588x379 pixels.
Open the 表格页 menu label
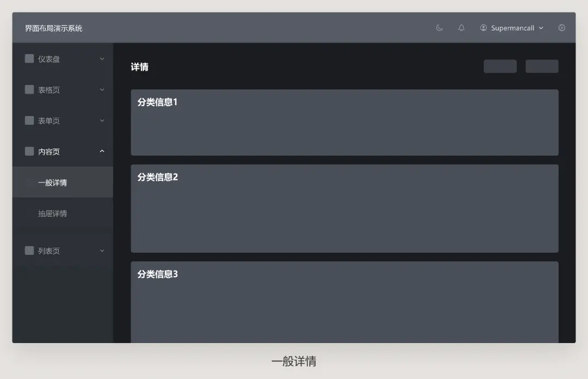(x=49, y=90)
